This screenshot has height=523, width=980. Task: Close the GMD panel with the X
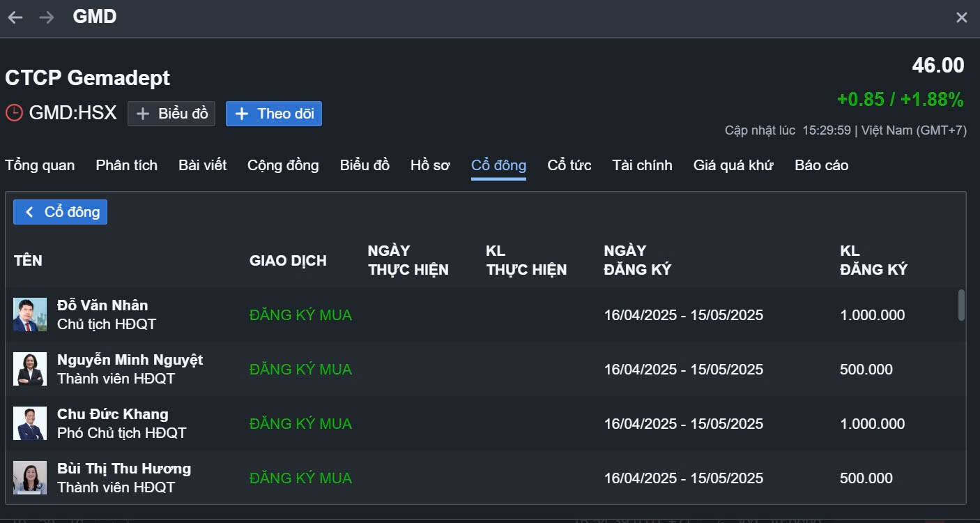(962, 17)
